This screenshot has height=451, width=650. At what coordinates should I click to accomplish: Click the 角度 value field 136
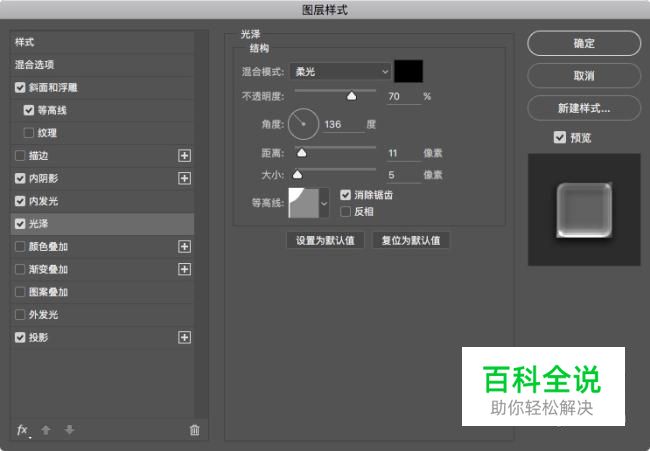pos(343,124)
